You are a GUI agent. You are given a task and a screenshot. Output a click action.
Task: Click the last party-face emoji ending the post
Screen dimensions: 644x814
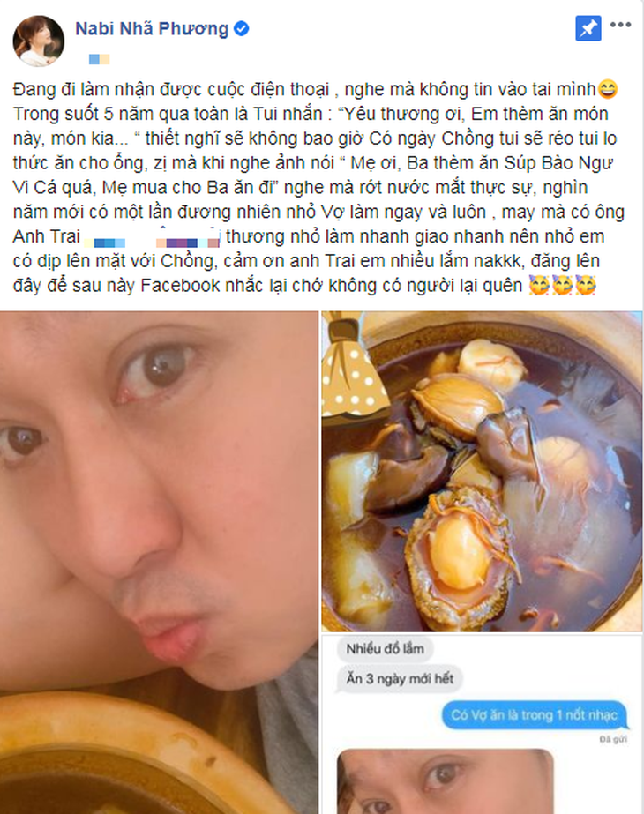(x=586, y=286)
